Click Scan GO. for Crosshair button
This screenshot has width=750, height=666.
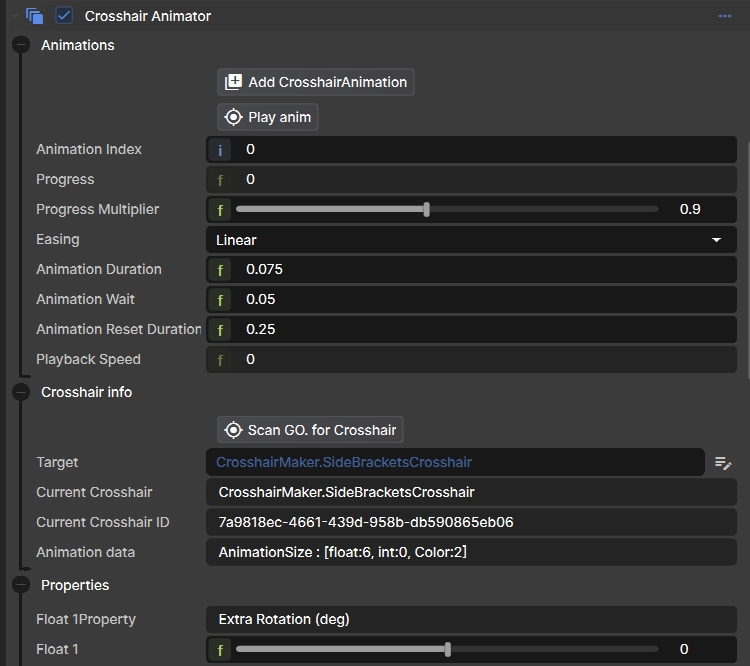point(310,430)
